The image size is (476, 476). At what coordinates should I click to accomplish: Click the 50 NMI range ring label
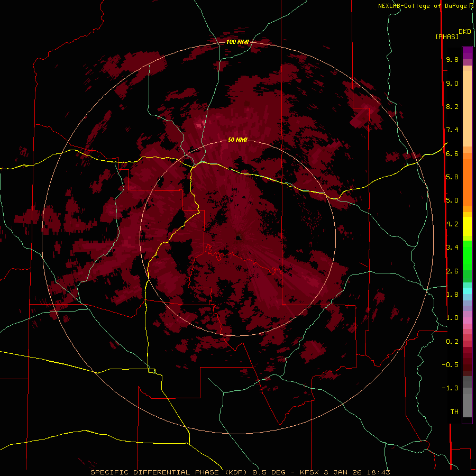237,140
